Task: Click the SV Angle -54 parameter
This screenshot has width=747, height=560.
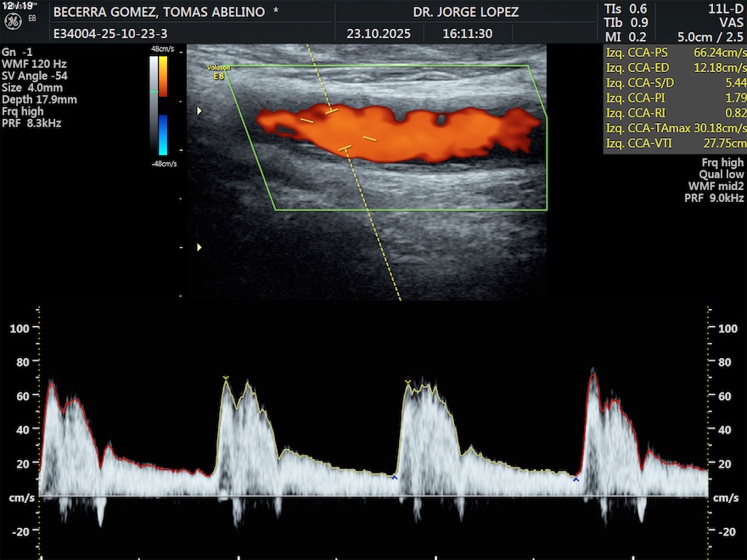Action: coord(34,76)
